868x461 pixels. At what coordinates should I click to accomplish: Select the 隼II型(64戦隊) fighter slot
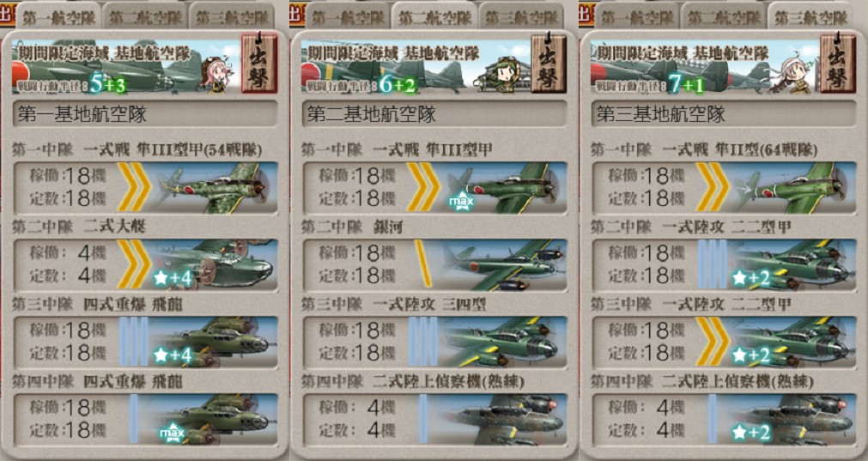tap(724, 188)
